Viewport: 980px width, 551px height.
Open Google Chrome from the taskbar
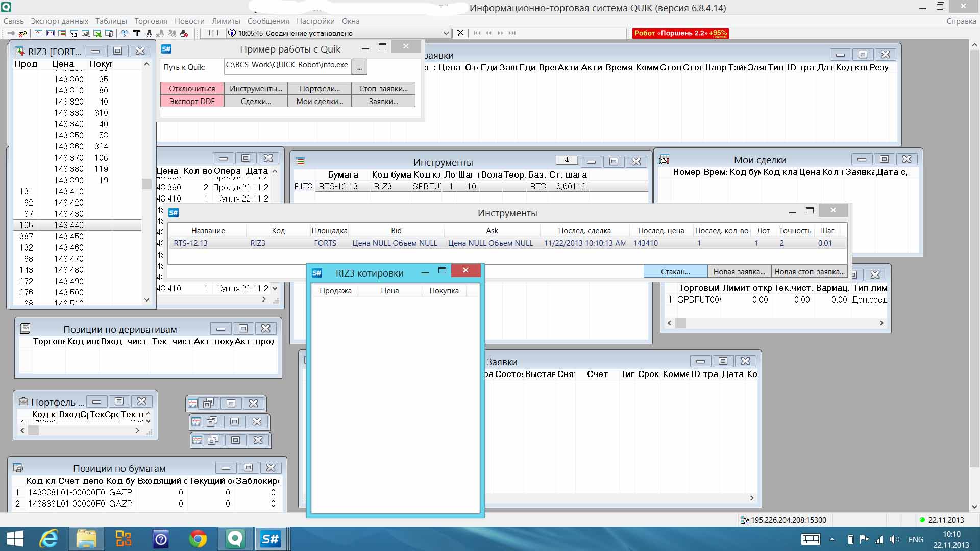(198, 539)
